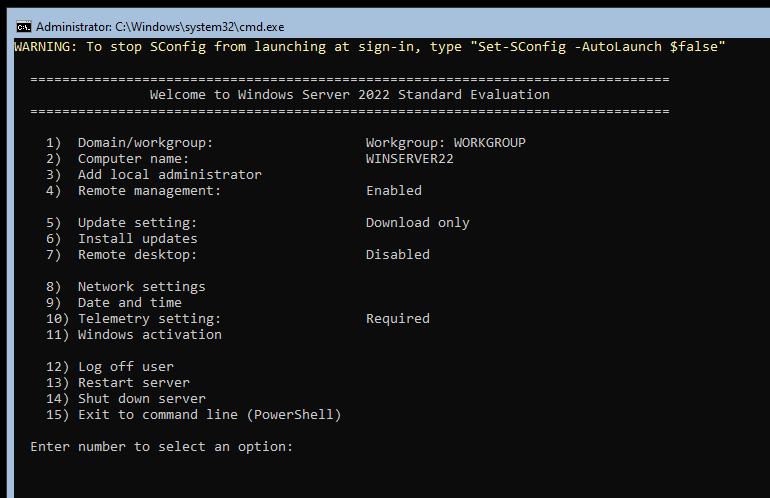Click the 'Disabled' value for Remote desktop

pos(398,254)
